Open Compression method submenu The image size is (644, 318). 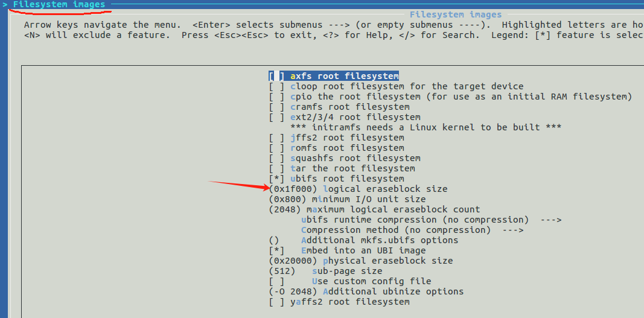[412, 230]
